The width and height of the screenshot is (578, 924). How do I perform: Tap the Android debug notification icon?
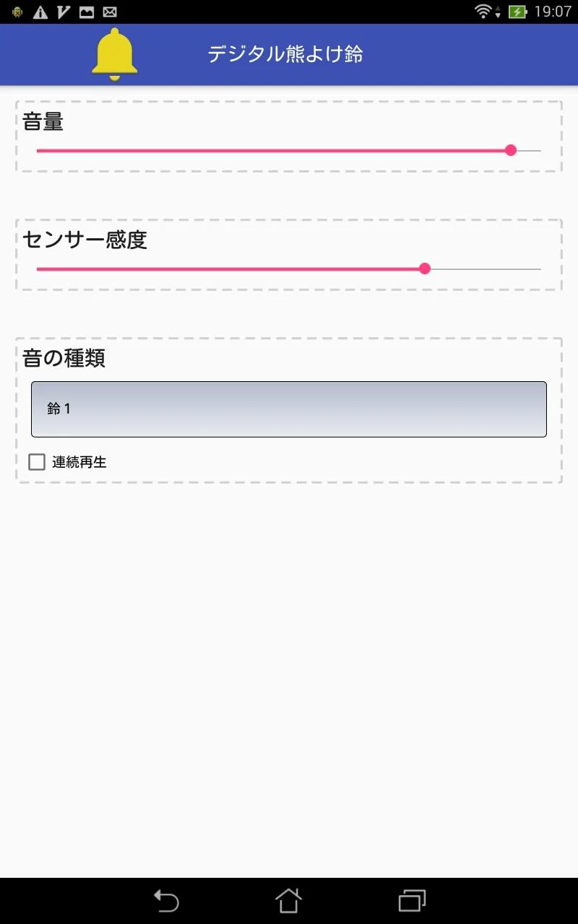(17, 12)
